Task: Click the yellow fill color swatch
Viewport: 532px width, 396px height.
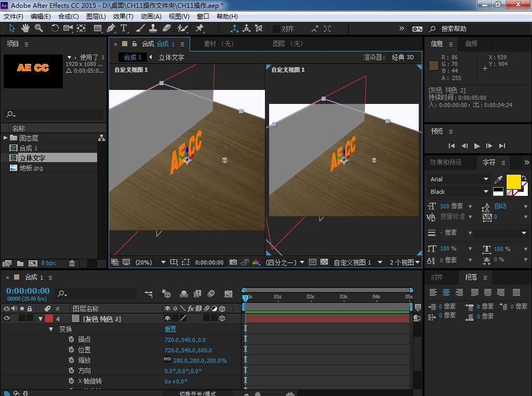Action: click(x=513, y=181)
